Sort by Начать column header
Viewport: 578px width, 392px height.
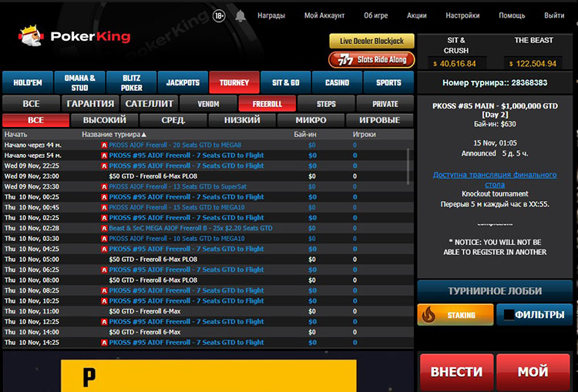(16, 135)
